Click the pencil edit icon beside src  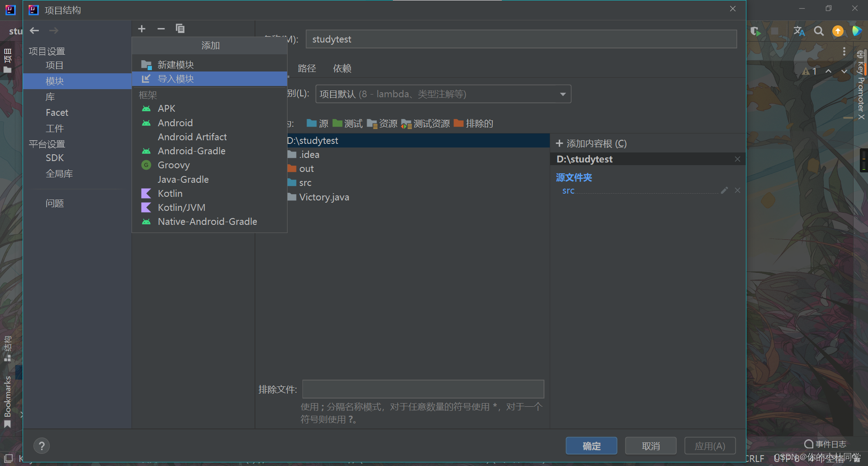click(725, 190)
